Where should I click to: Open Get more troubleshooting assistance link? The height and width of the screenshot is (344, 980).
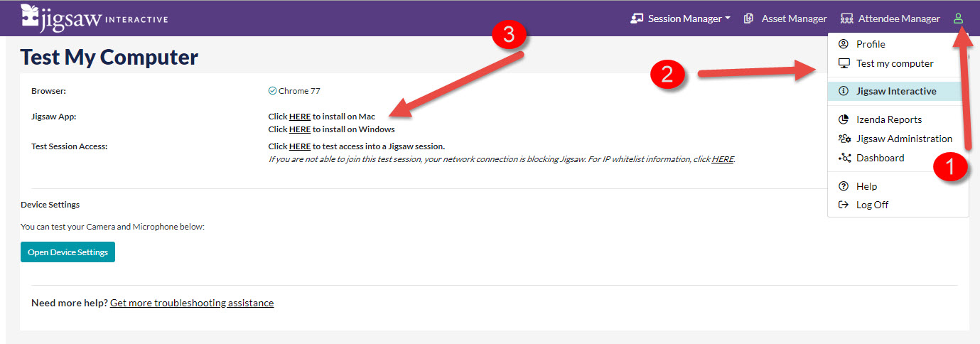pyautogui.click(x=191, y=303)
